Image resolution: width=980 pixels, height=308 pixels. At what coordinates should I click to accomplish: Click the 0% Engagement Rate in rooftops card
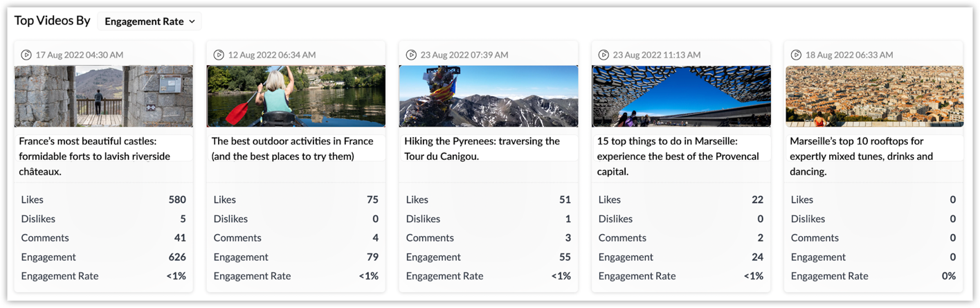pyautogui.click(x=948, y=276)
